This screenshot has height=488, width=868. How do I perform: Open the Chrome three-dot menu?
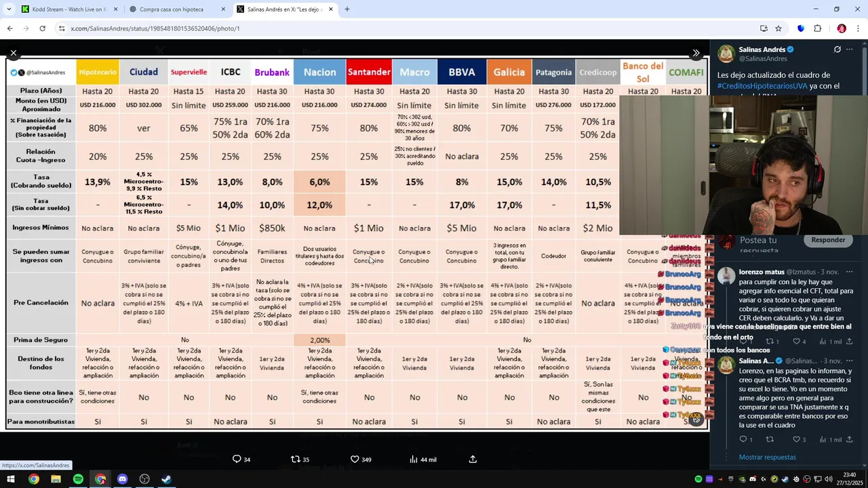pos(857,28)
